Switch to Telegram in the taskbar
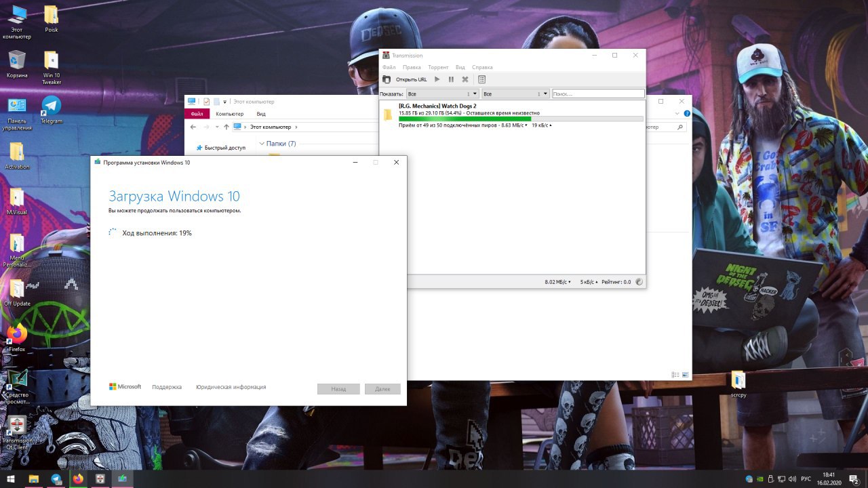Screen dimensions: 868x488 (x=56, y=479)
